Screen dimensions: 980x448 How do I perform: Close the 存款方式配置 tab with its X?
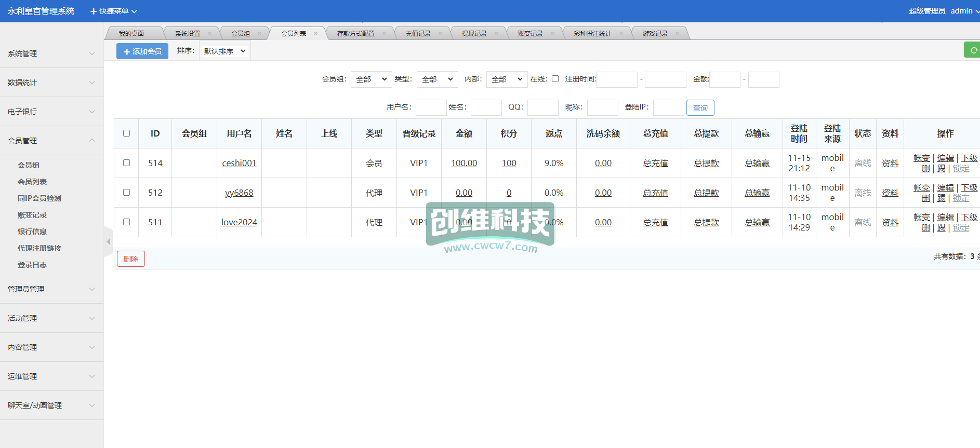[385, 33]
